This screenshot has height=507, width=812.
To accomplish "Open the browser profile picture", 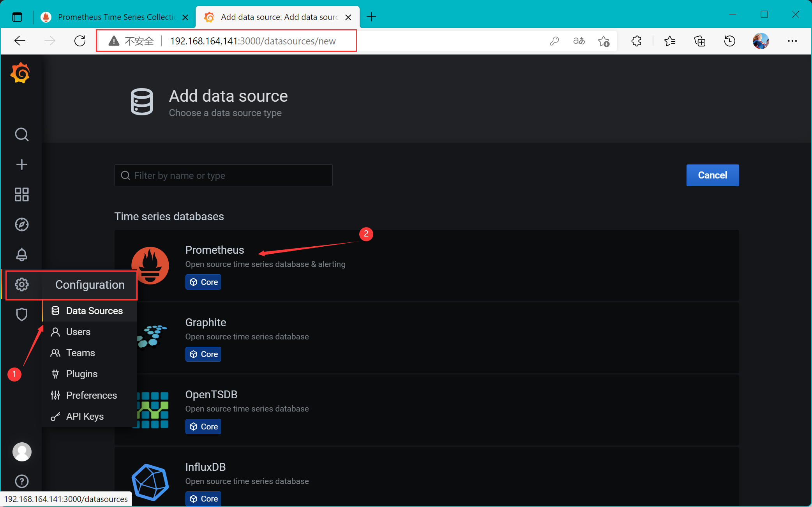I will click(761, 41).
